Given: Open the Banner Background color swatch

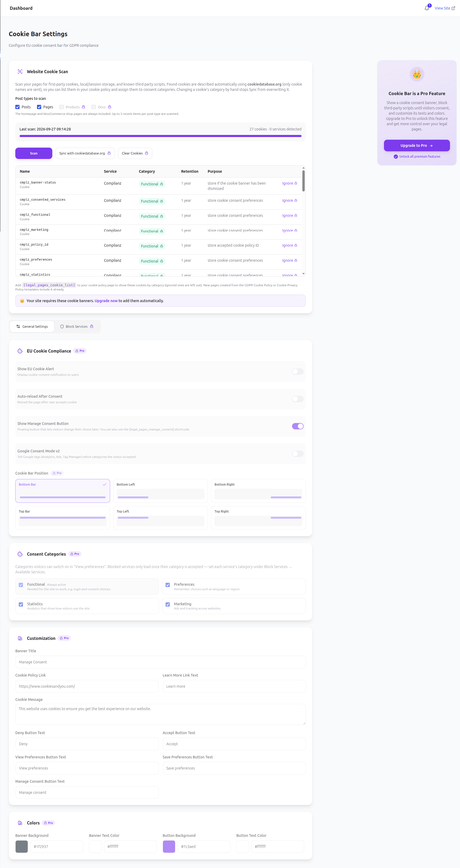Looking at the screenshot, I should [x=22, y=847].
